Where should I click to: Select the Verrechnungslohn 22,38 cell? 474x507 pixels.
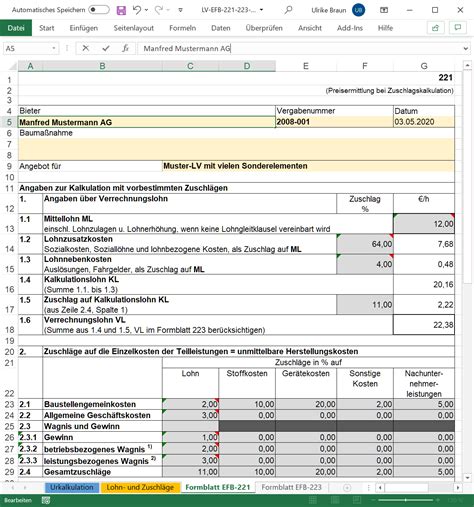click(424, 325)
